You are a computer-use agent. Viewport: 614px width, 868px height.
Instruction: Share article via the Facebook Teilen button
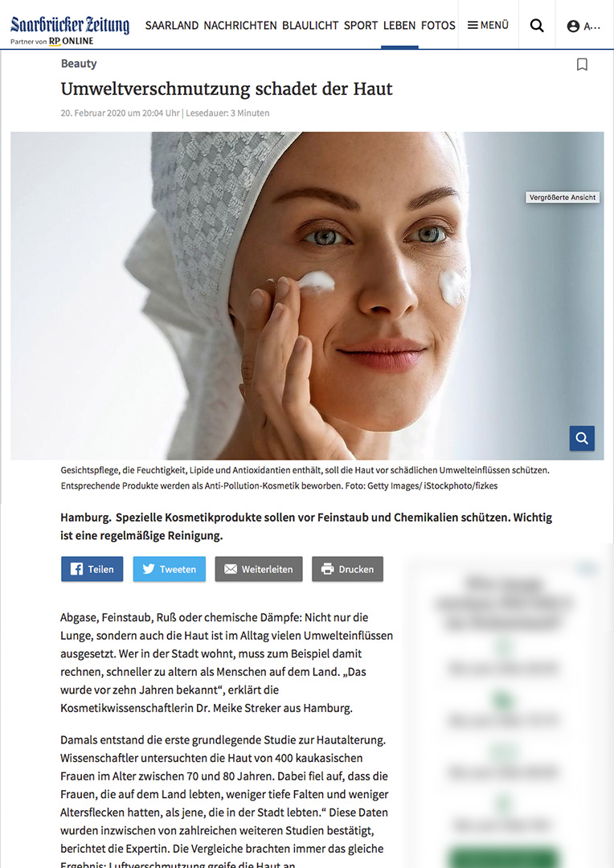92,569
